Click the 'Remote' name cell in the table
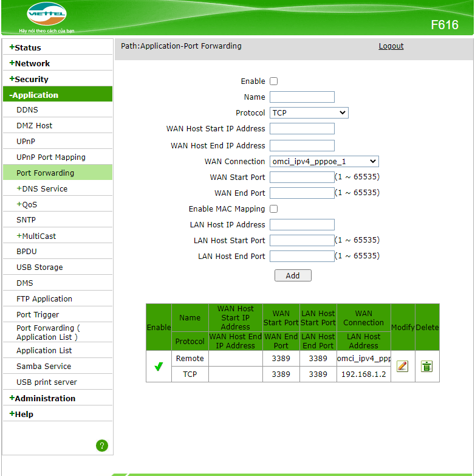This screenshot has height=476, width=475. (190, 358)
